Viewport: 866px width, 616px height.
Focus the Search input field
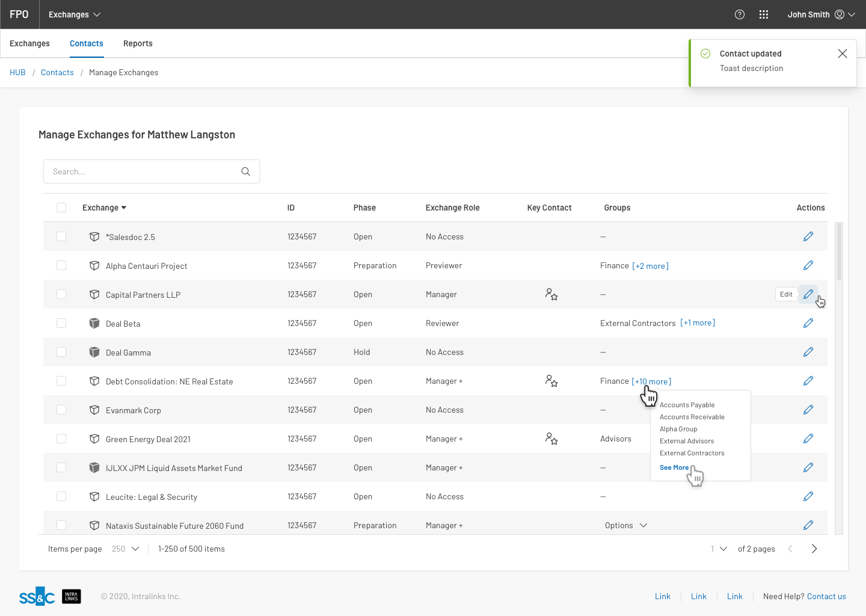coord(152,171)
